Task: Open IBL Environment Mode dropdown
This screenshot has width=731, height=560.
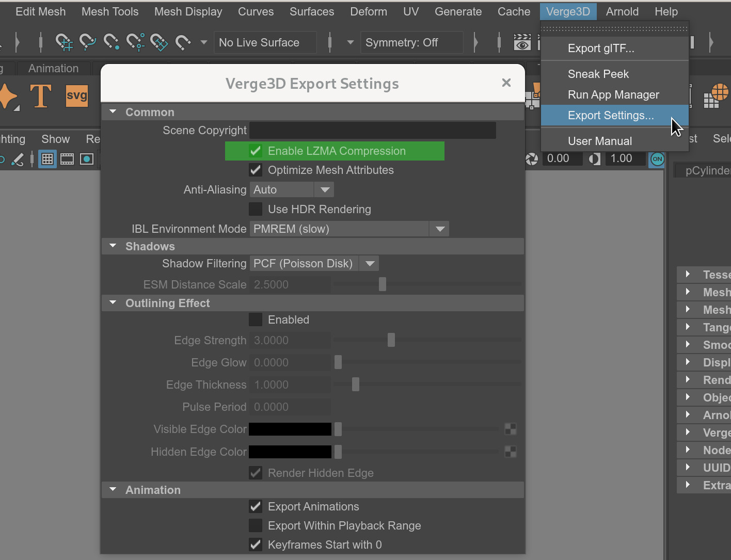Action: point(349,229)
